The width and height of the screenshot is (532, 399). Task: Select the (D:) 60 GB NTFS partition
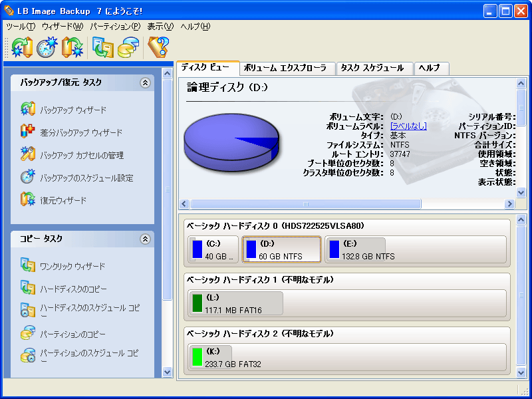click(x=281, y=249)
